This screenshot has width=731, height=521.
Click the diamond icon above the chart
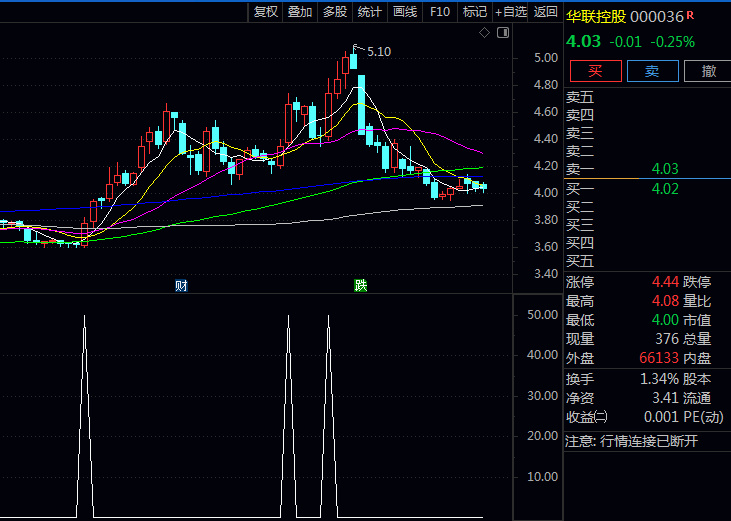[x=484, y=33]
